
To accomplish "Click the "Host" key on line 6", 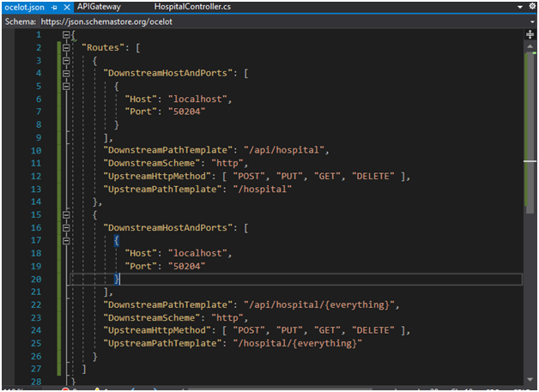I will [141, 100].
